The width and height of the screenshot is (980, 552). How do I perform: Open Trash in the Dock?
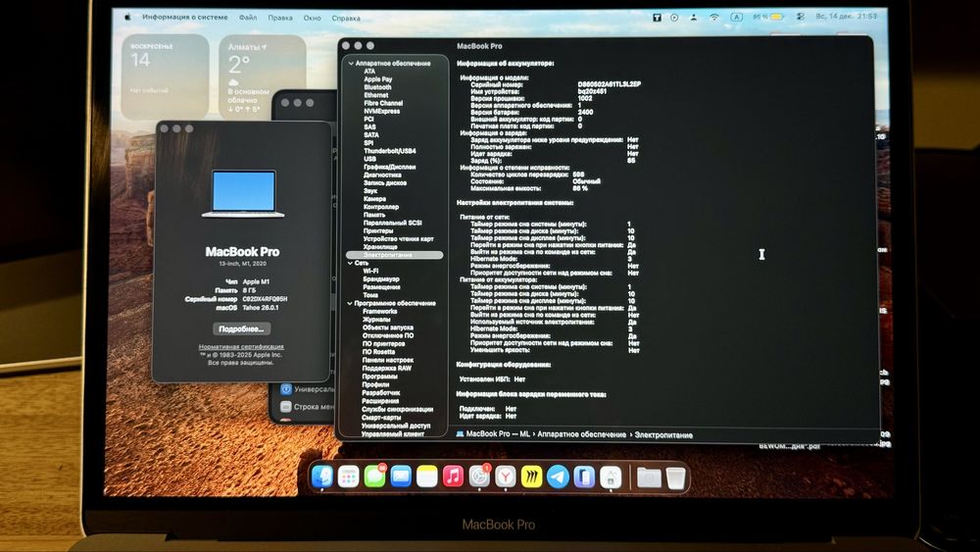(675, 478)
